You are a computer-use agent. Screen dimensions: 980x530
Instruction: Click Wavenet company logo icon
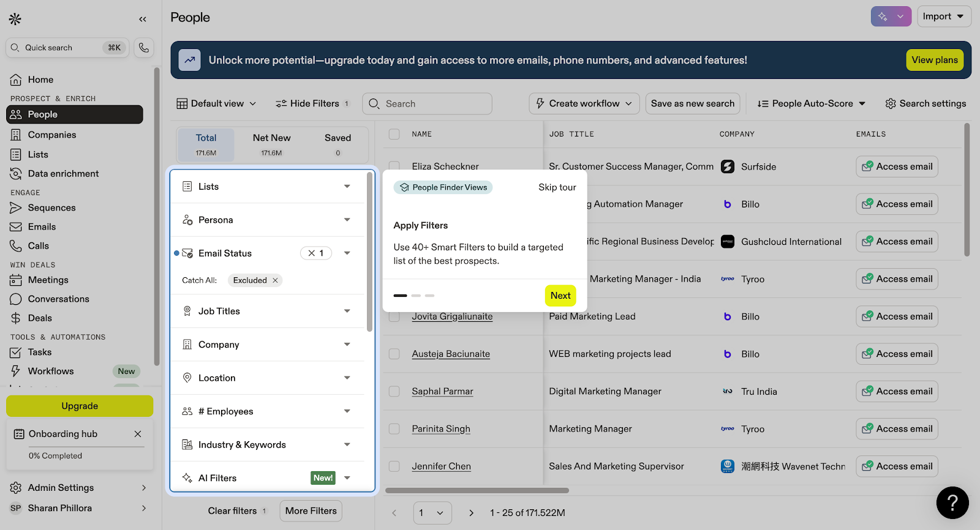pos(728,466)
